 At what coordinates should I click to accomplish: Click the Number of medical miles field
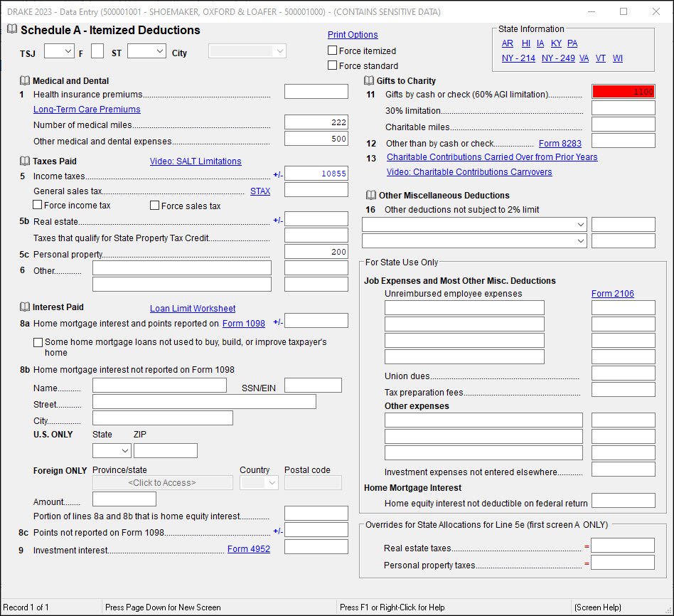point(316,122)
